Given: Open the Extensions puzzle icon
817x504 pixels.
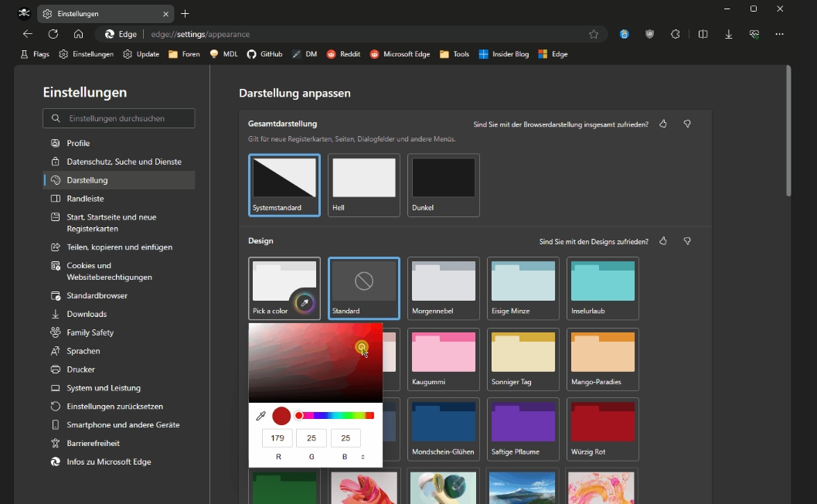Looking at the screenshot, I should click(x=676, y=35).
